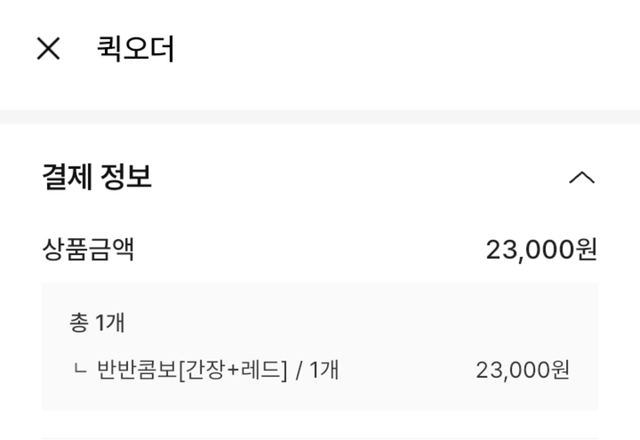Viewport: 640px width, 440px height.
Task: Select the 결제 정보 section heading
Action: tap(97, 178)
